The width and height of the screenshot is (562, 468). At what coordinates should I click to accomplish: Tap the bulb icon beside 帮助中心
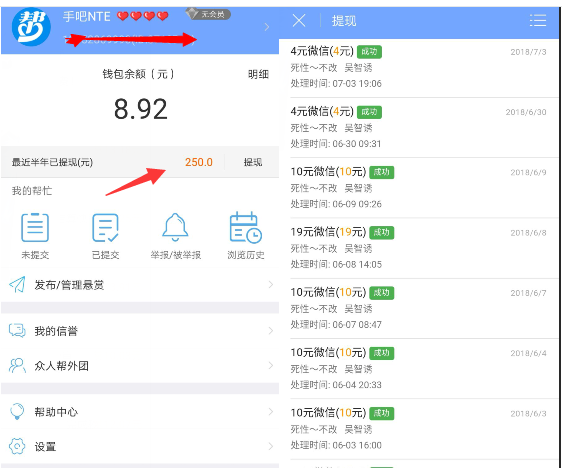[x=17, y=411]
